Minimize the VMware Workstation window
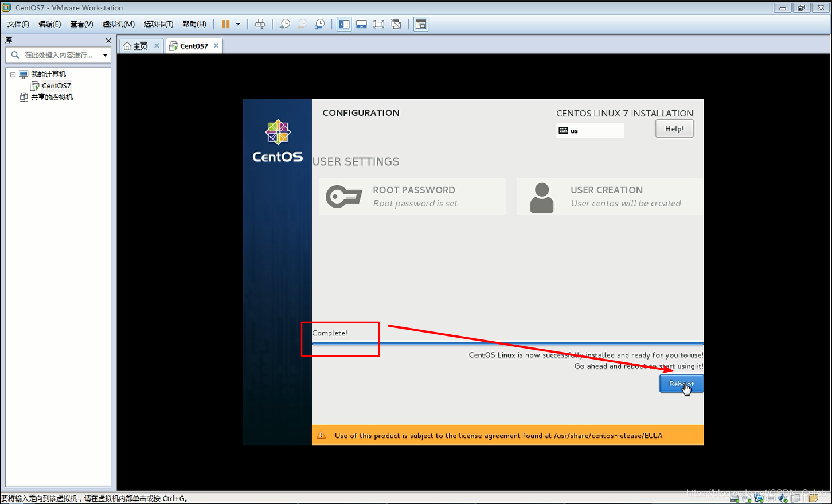832x504 pixels. coord(782,7)
